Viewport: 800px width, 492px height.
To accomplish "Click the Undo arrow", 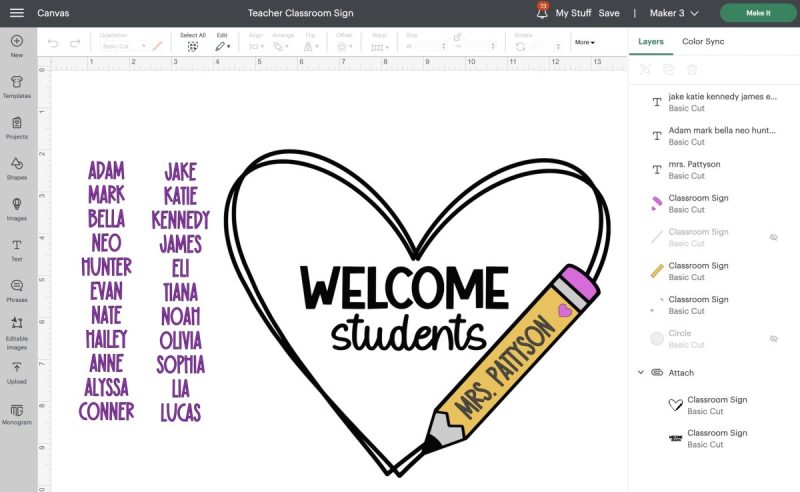I will [53, 44].
